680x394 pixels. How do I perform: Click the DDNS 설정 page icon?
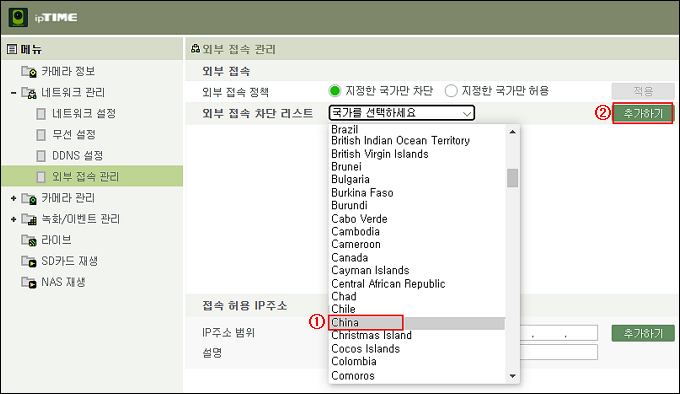(x=41, y=156)
